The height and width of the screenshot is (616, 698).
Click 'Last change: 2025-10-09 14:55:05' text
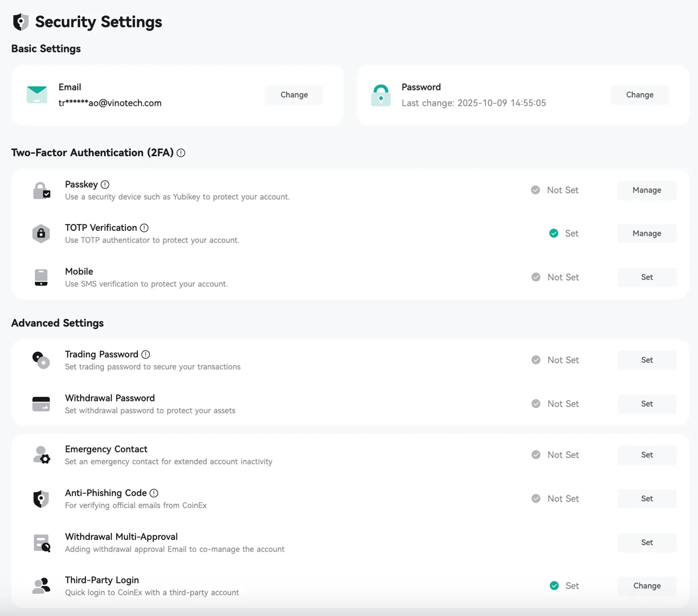474,103
